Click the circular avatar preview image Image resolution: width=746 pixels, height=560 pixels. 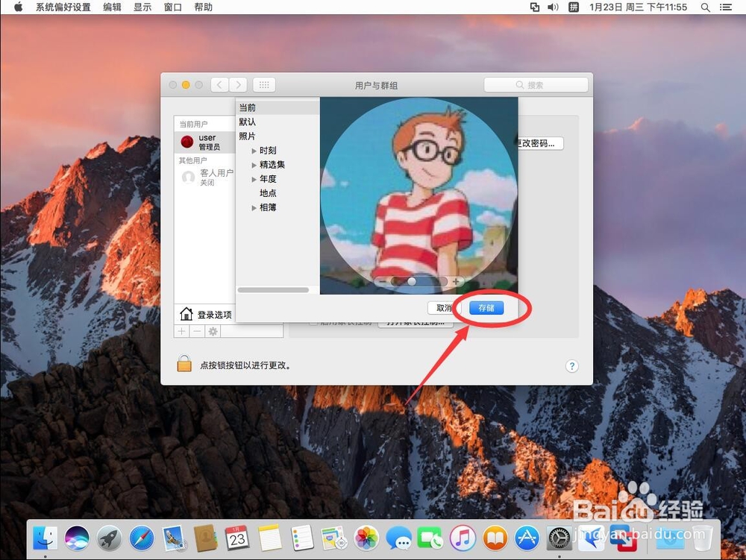pyautogui.click(x=419, y=195)
